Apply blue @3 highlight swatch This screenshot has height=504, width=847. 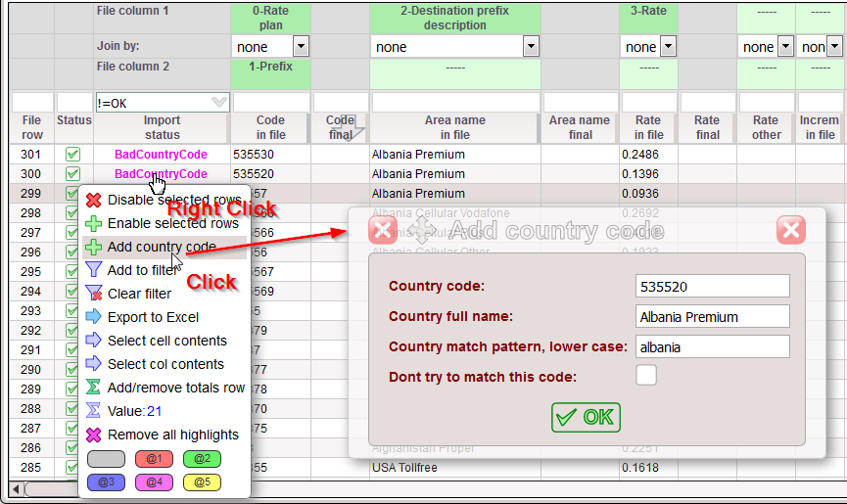click(x=106, y=481)
